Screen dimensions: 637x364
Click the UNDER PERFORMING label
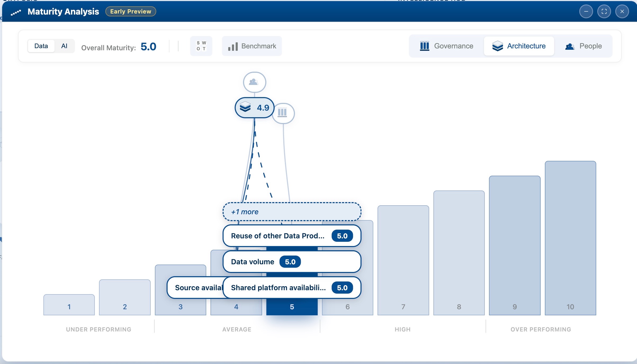pyautogui.click(x=98, y=329)
